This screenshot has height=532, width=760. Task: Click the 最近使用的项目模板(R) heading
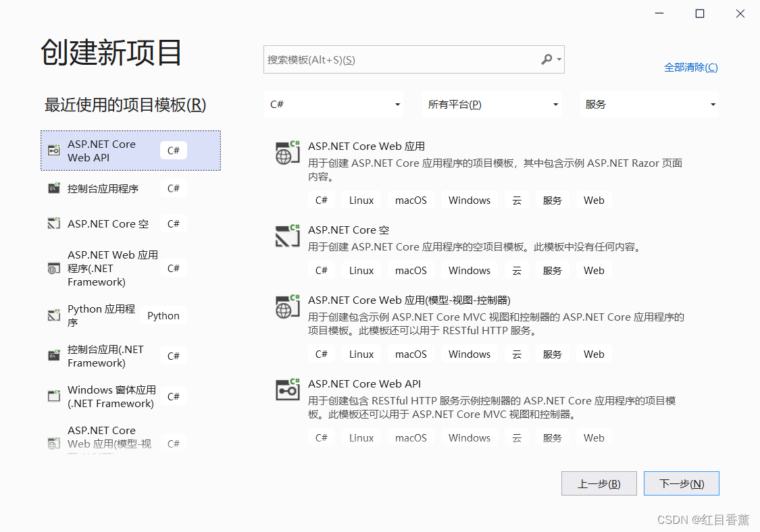[x=126, y=105]
